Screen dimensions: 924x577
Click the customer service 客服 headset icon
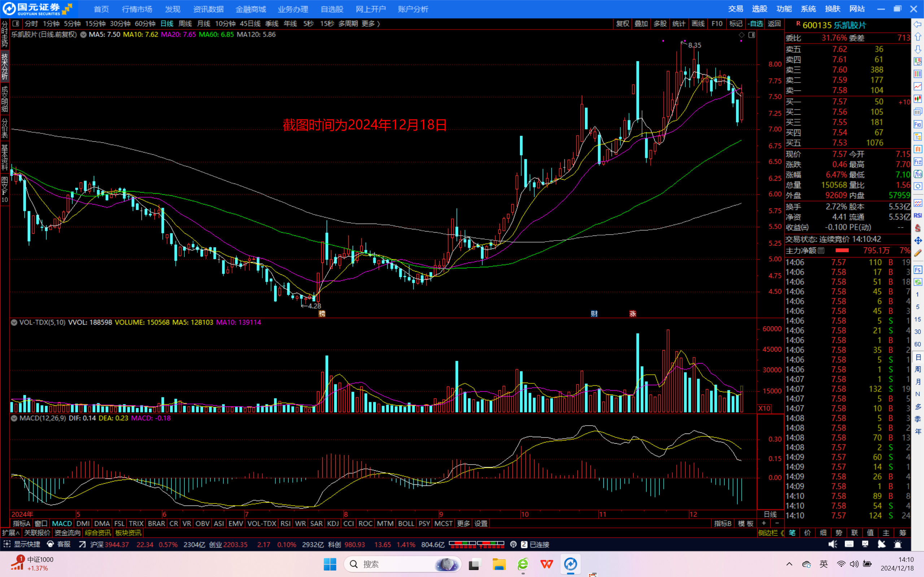tap(50, 544)
